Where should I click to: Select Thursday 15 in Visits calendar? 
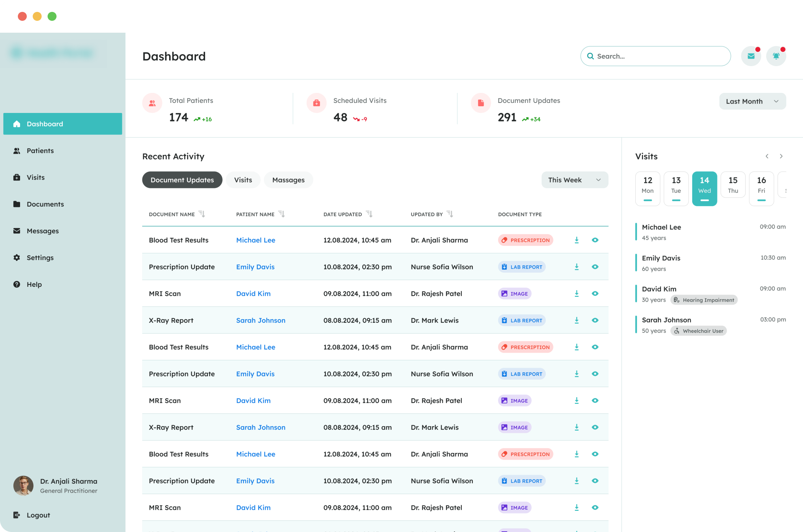click(733, 185)
